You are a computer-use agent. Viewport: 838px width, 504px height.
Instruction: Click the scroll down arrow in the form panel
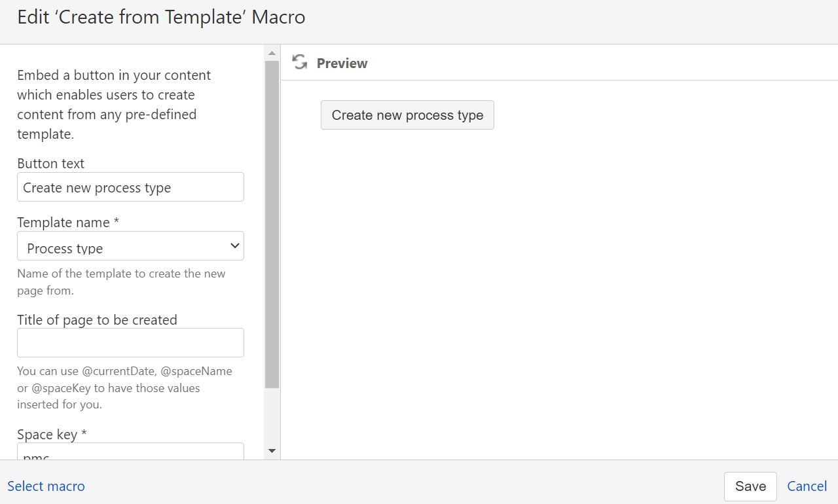tap(272, 451)
